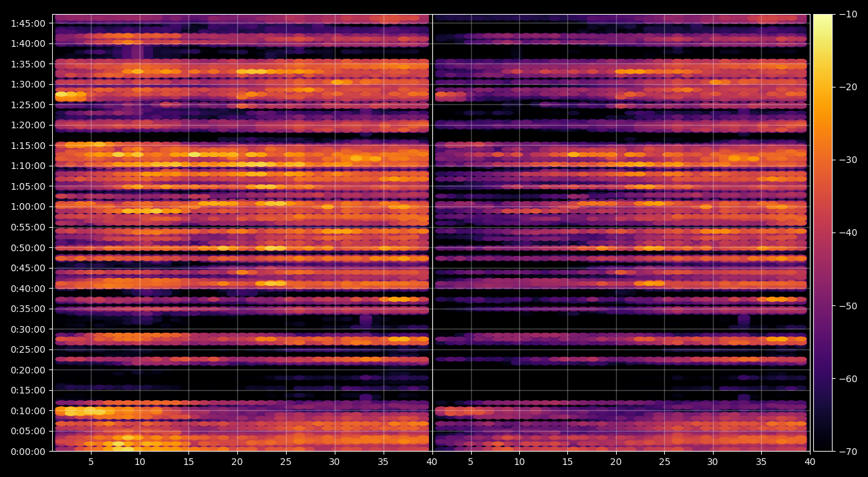The height and width of the screenshot is (477, 868).
Task: Click the 0:55:00 y-axis label
Action: (28, 227)
